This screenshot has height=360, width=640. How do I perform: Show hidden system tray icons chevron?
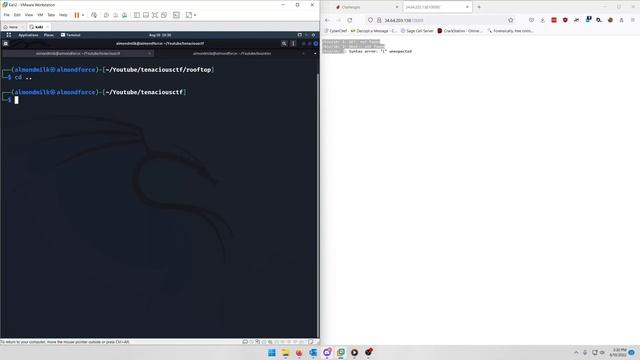point(576,352)
